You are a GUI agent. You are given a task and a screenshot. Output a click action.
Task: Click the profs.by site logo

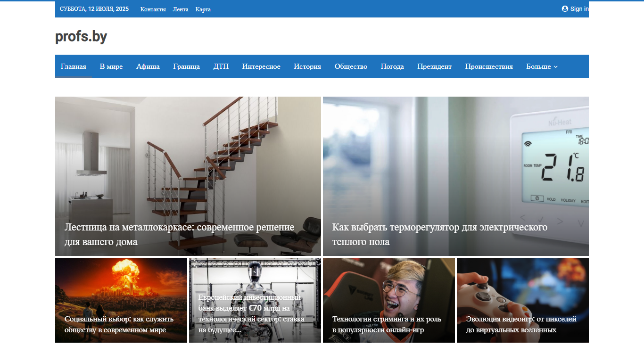click(x=81, y=36)
